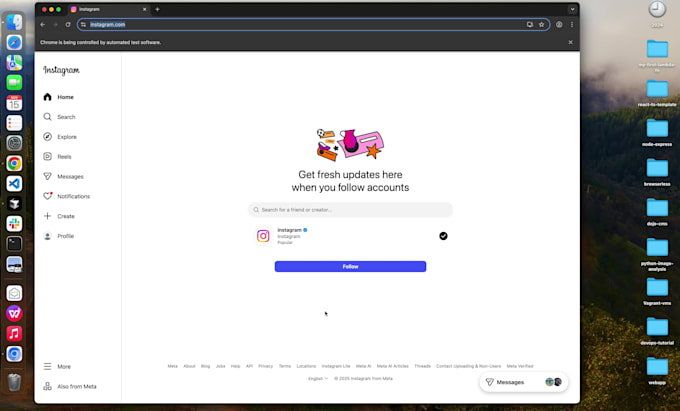Screen dimensions: 680x411
Task: Focus the Search for a friend or creator field
Action: click(350, 210)
